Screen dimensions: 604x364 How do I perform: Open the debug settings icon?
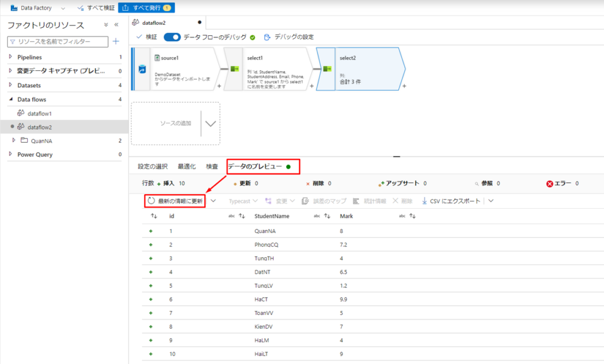(267, 37)
